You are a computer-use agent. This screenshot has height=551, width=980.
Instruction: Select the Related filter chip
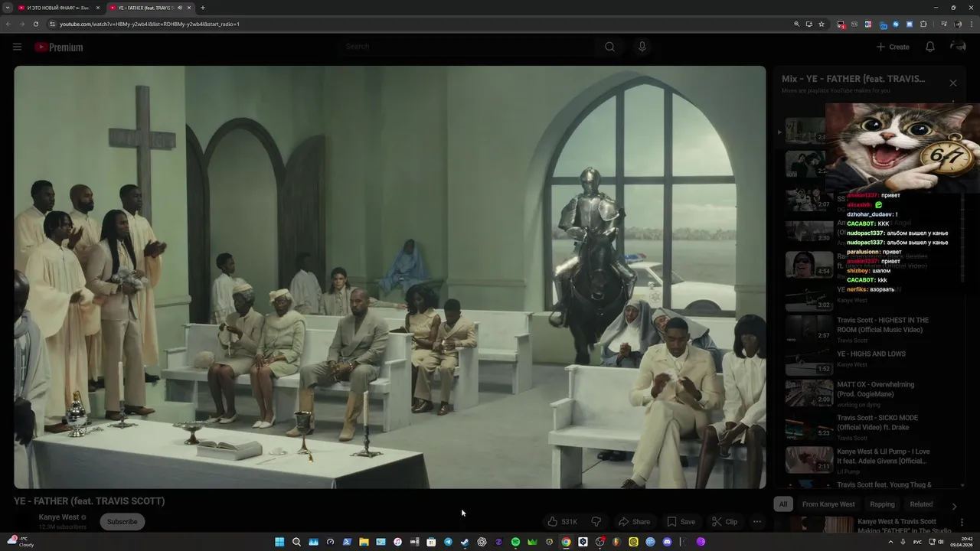[x=921, y=504]
